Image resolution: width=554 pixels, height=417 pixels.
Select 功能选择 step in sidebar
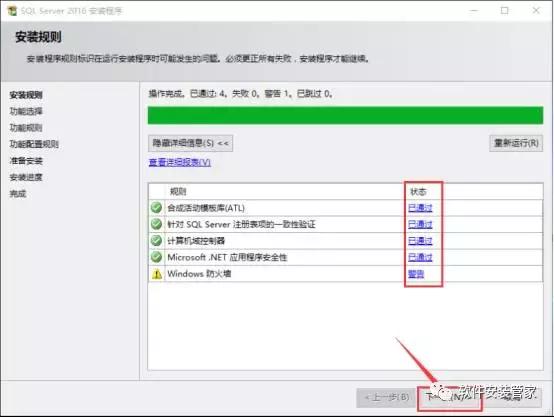(26, 111)
